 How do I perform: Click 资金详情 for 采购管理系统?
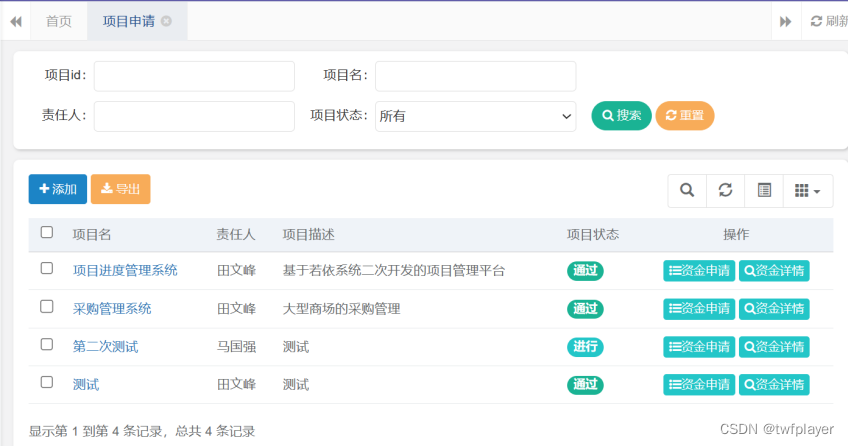(x=774, y=309)
